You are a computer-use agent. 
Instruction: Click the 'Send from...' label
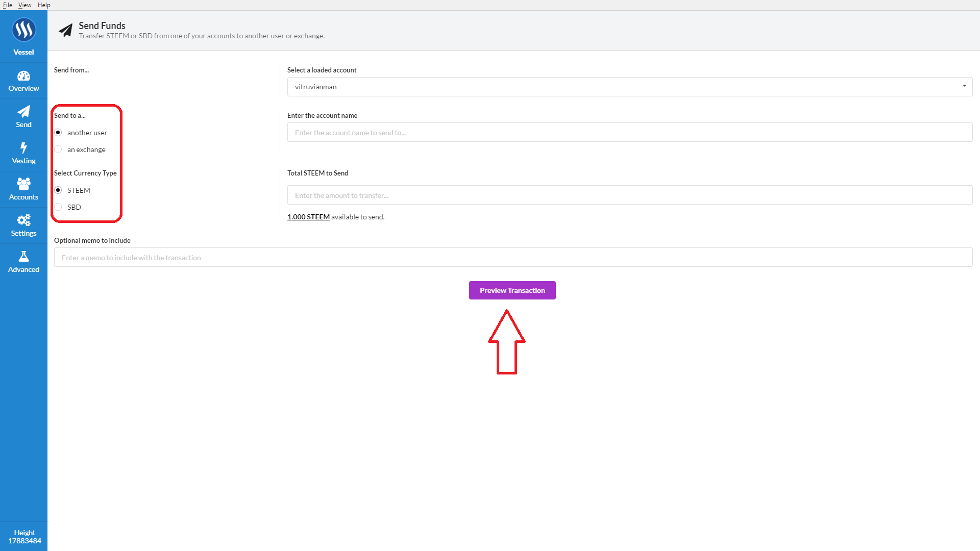click(x=71, y=70)
